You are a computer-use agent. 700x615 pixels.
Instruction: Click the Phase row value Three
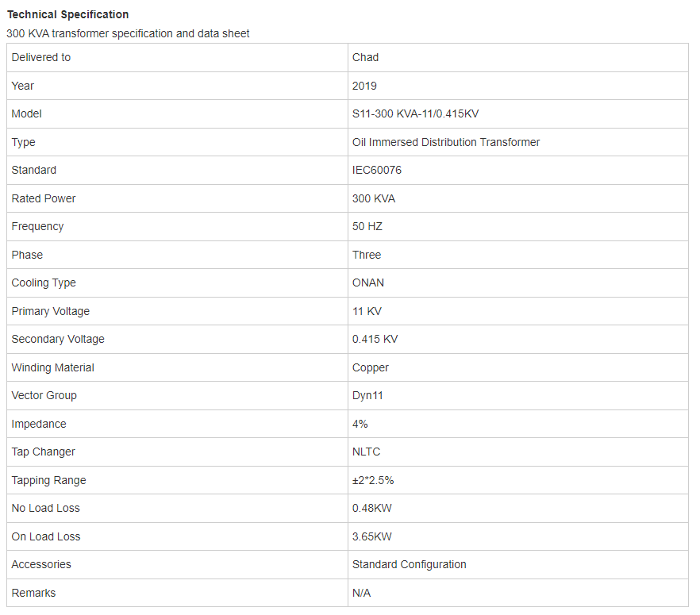[x=367, y=255]
